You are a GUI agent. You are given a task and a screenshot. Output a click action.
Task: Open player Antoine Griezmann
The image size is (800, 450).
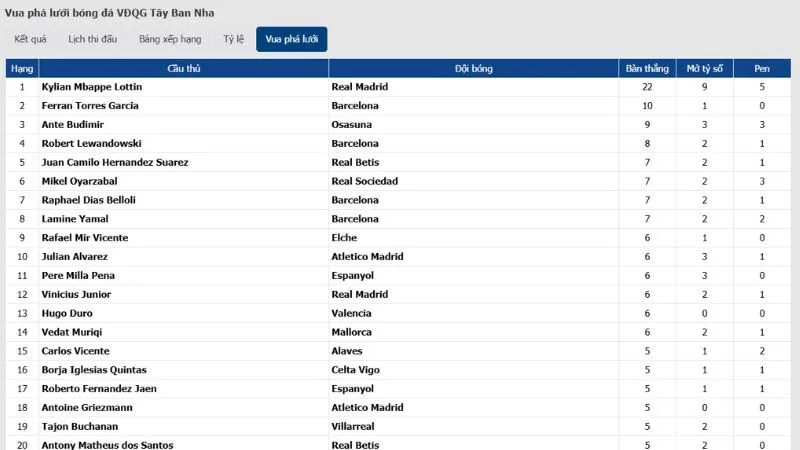(83, 407)
